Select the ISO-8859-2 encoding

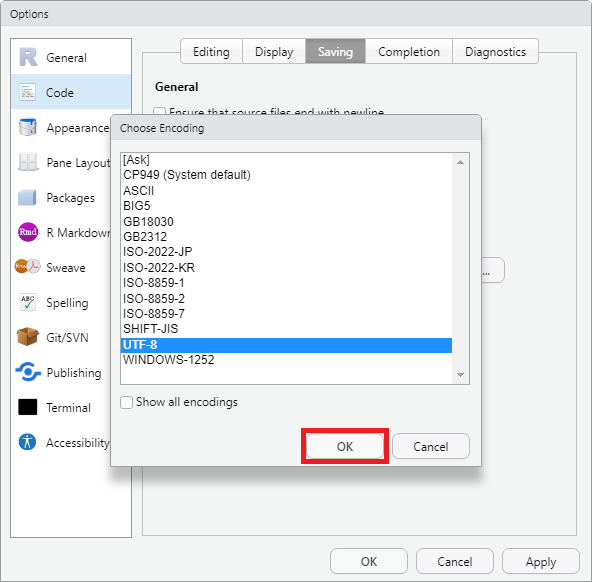point(286,299)
